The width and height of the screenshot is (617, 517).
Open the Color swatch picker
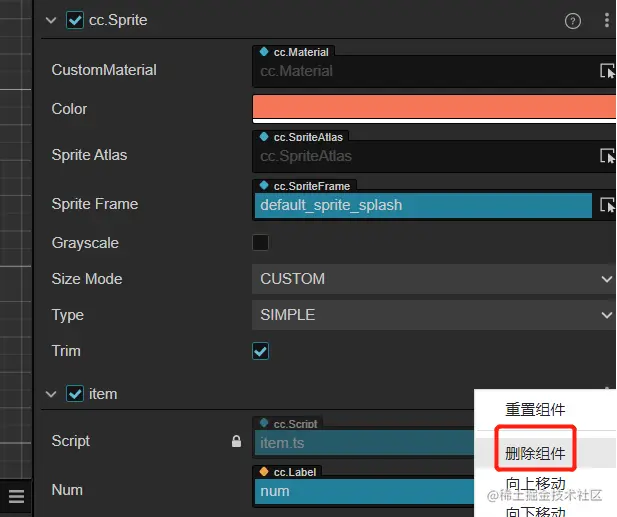tap(434, 108)
